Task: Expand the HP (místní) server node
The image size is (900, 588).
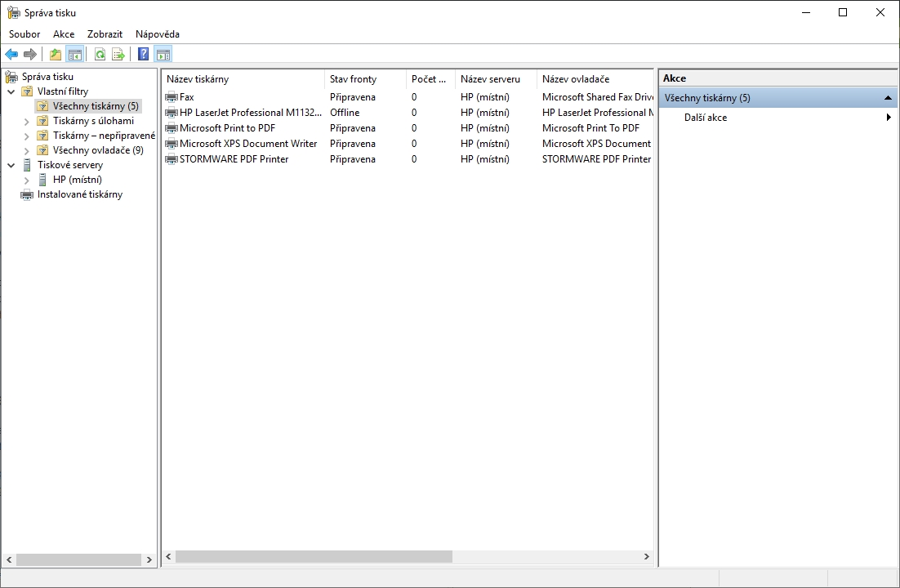Action: tap(26, 180)
